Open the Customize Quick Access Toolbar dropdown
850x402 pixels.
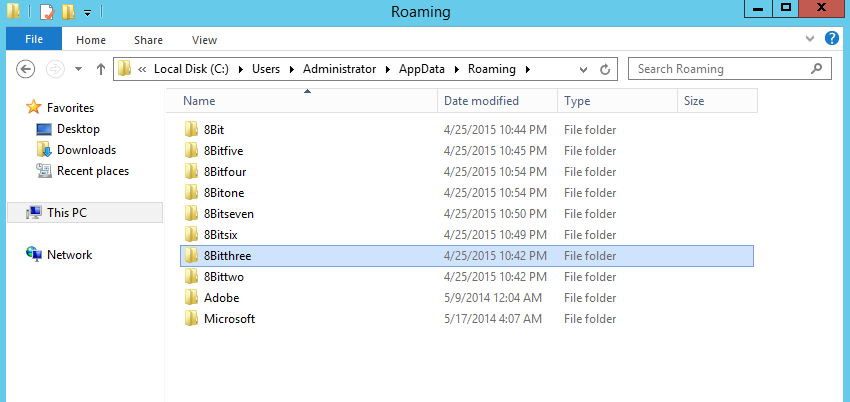pos(87,12)
